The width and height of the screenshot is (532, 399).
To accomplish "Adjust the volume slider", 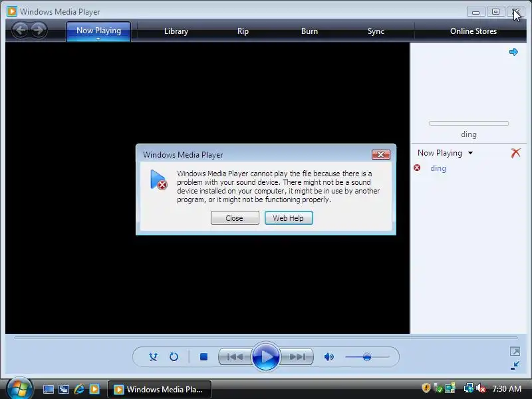I will click(x=367, y=357).
